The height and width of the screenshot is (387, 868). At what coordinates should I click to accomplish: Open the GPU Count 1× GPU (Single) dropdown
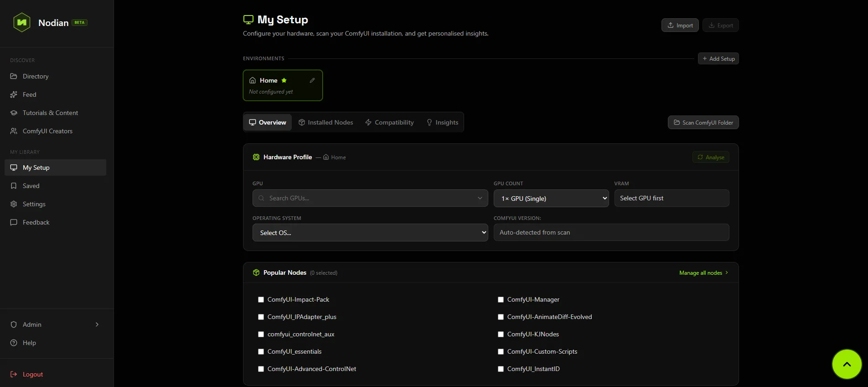(x=551, y=198)
